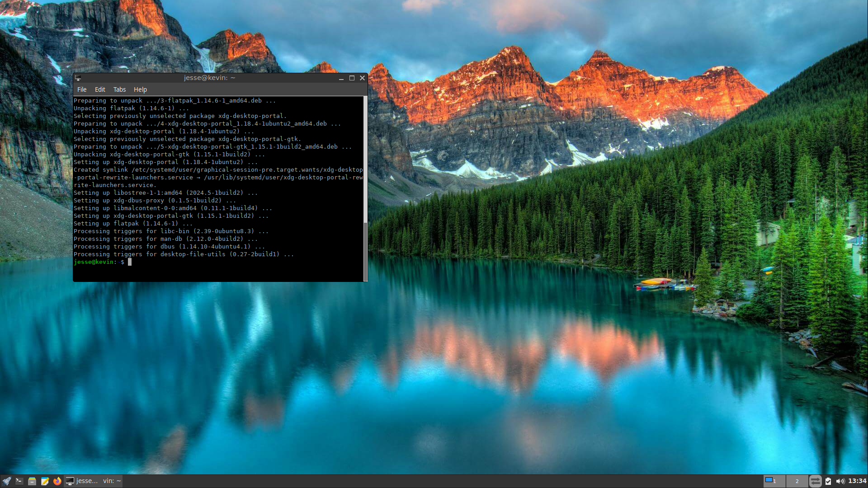Viewport: 868px width, 488px height.
Task: Open the terminal Help menu
Action: point(140,89)
